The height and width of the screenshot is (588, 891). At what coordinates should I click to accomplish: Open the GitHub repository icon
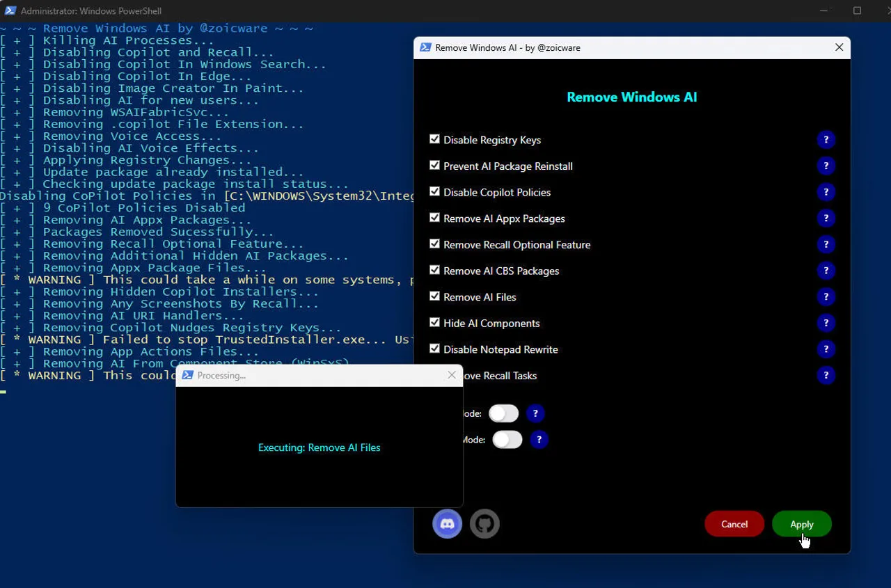484,523
